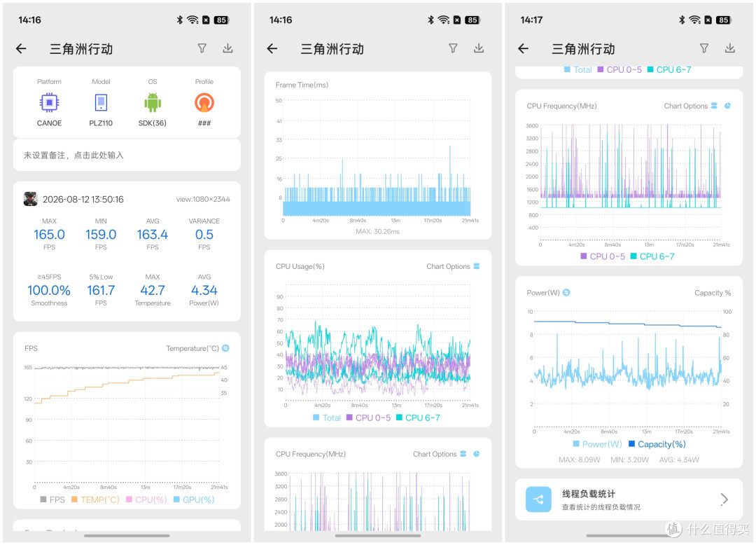Tap the AVG 4.34 Power(W) value
This screenshot has width=756, height=545.
click(204, 290)
